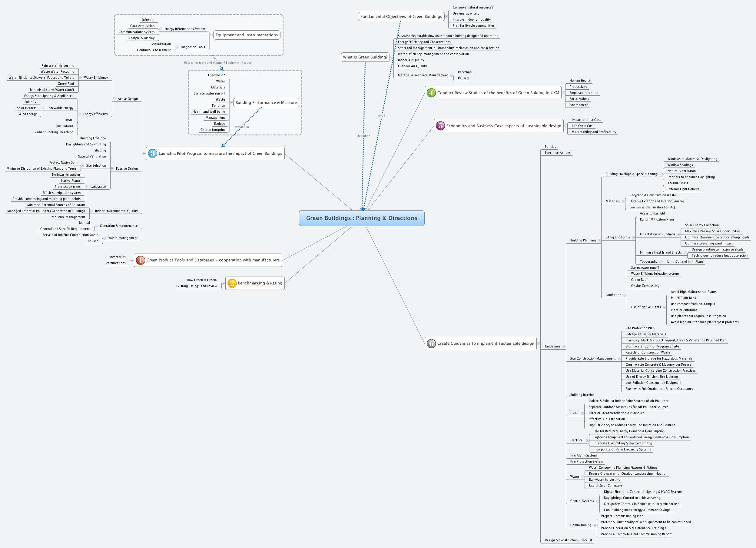Viewport: 756px width, 548px height.
Task: Click priority marker 5 on Economics and Business Case topic
Action: [440, 126]
